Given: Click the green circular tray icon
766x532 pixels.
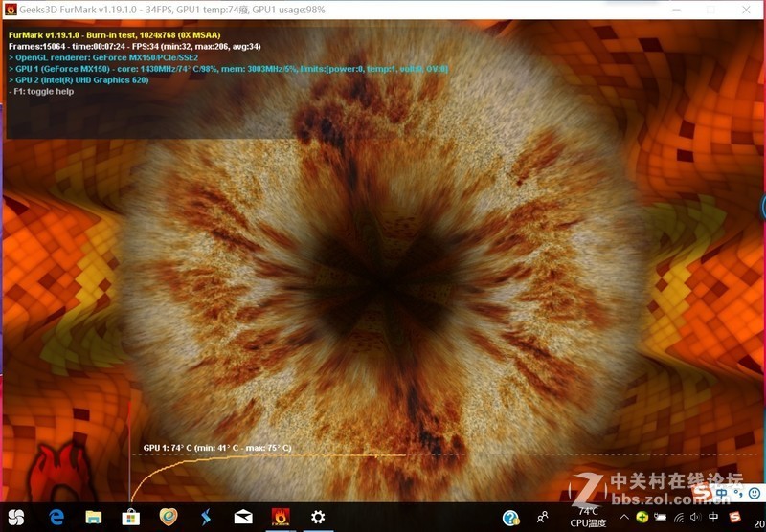Looking at the screenshot, I should 642,517.
